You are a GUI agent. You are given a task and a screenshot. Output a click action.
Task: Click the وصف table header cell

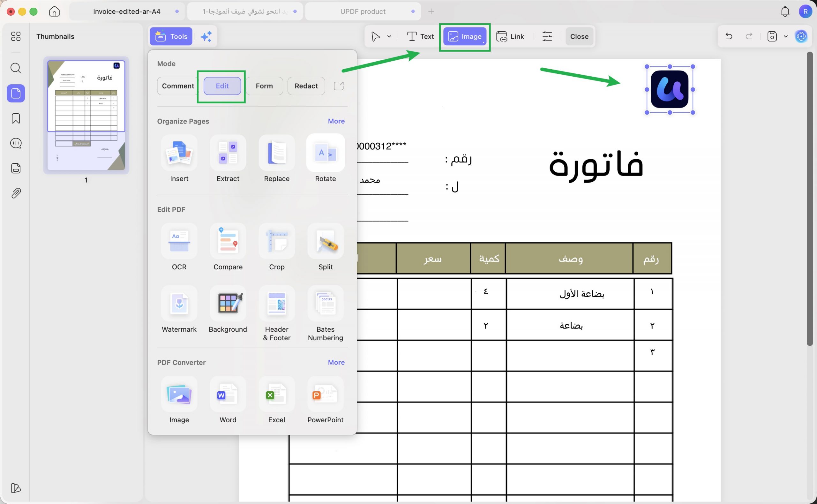coord(569,258)
